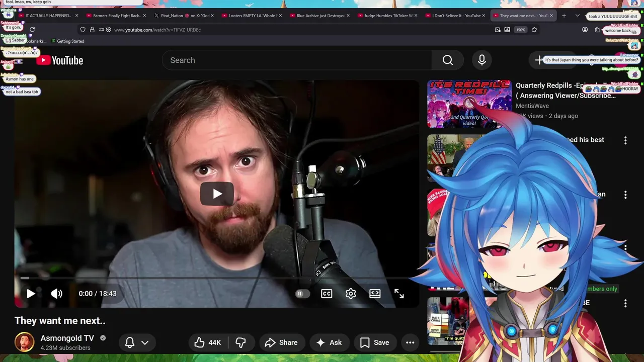The width and height of the screenshot is (644, 362).
Task: Close the 'Farmers Finally Fight Back' tab
Action: (144, 16)
